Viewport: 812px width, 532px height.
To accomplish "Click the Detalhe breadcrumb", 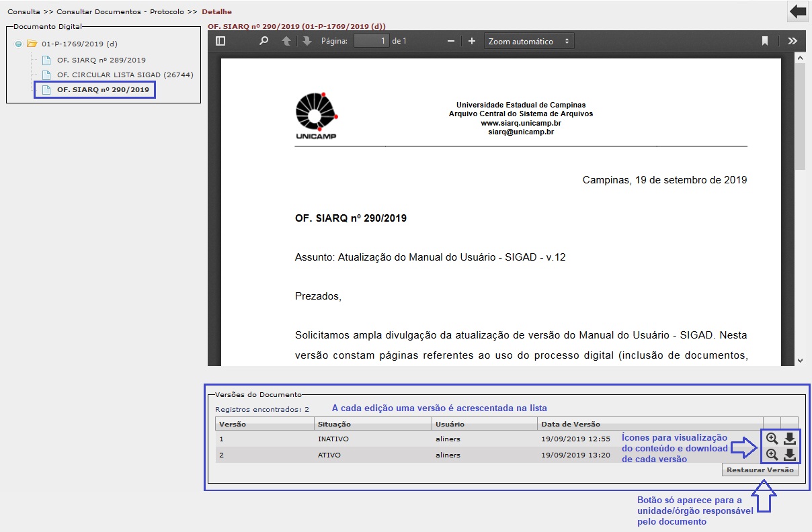I will coord(216,12).
